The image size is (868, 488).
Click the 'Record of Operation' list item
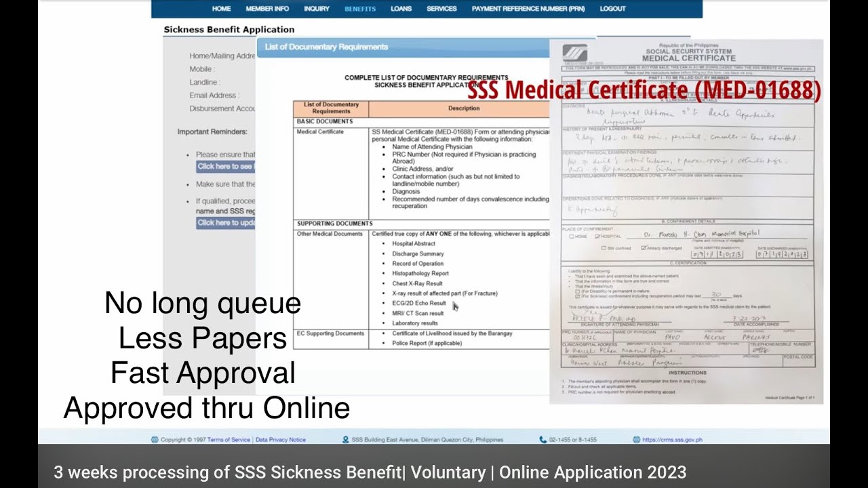418,264
